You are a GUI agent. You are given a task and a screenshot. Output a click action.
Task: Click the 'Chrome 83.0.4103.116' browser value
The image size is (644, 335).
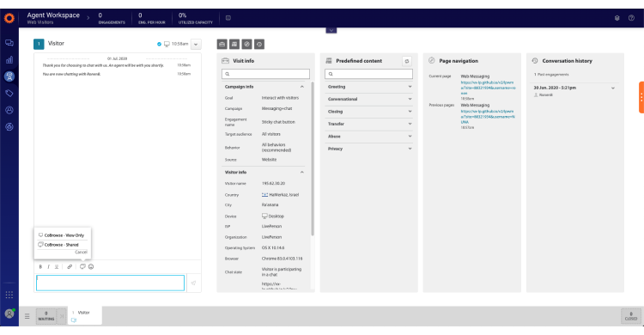282,259
